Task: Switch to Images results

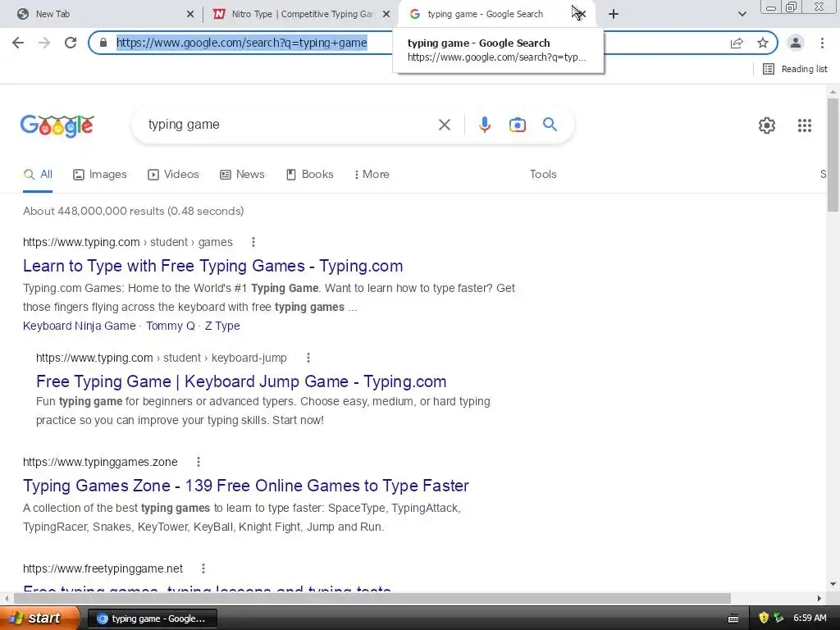Action: [x=100, y=174]
